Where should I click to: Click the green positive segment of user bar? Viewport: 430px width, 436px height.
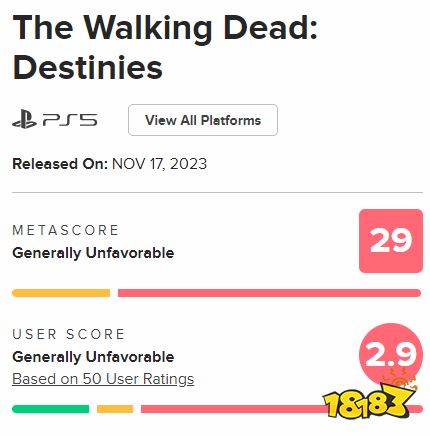[51, 409]
